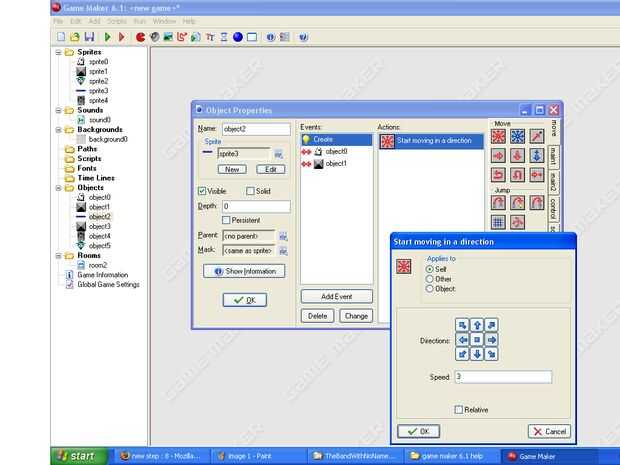This screenshot has width=620, height=465.
Task: Open the File menu
Action: [x=58, y=21]
